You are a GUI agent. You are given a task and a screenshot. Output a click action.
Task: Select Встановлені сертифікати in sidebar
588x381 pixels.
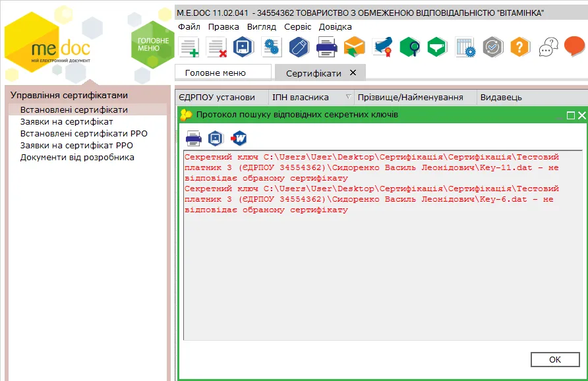coord(88,110)
